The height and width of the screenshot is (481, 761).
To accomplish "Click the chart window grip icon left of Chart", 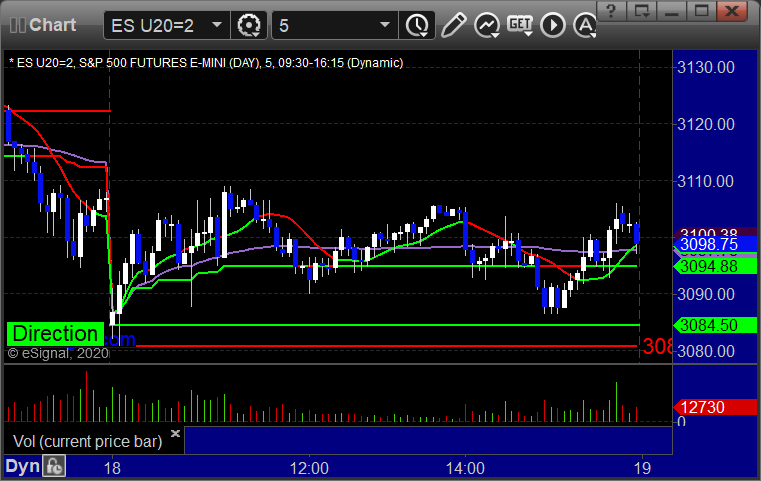I will pos(17,25).
